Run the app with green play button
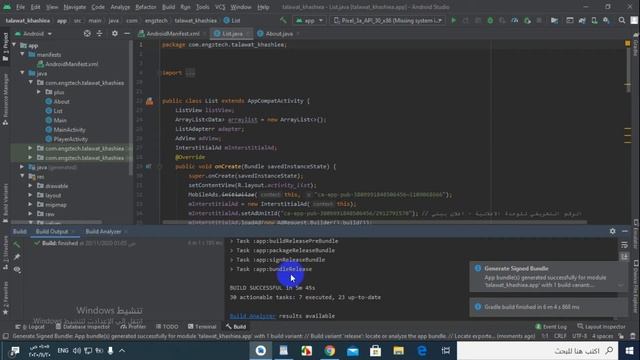Screen dimensions: 640x360 click(453, 20)
